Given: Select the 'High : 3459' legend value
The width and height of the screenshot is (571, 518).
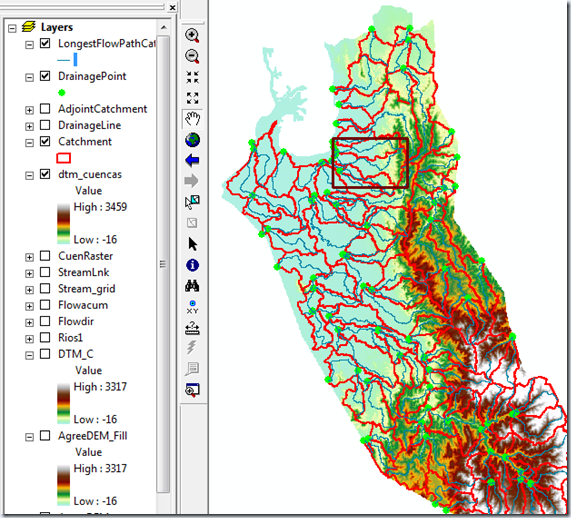Looking at the screenshot, I should pos(100,207).
